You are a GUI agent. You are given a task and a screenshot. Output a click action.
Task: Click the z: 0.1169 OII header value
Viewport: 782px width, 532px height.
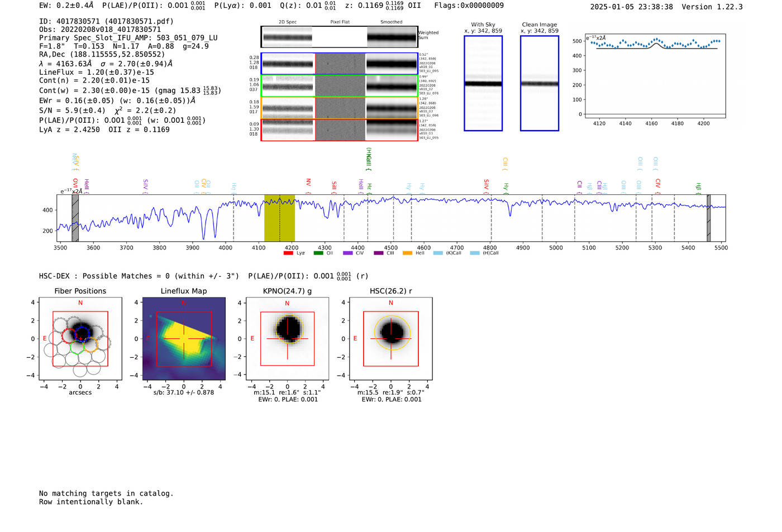pyautogui.click(x=383, y=6)
